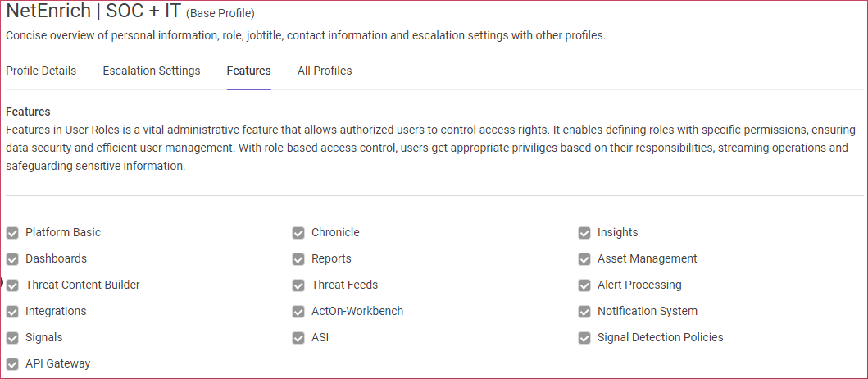The image size is (868, 379).
Task: Uncheck the ASI checkbox
Action: coord(298,337)
